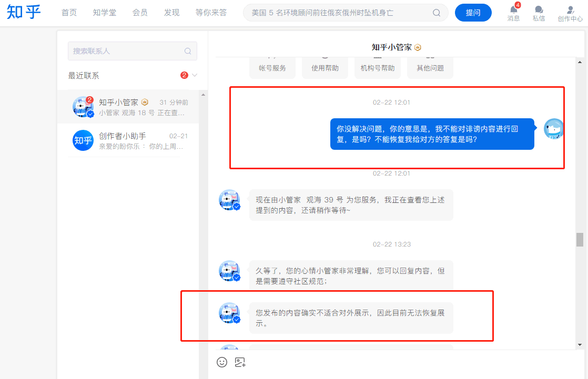
Task: Go to 知学堂 in the top navigation
Action: pos(105,13)
